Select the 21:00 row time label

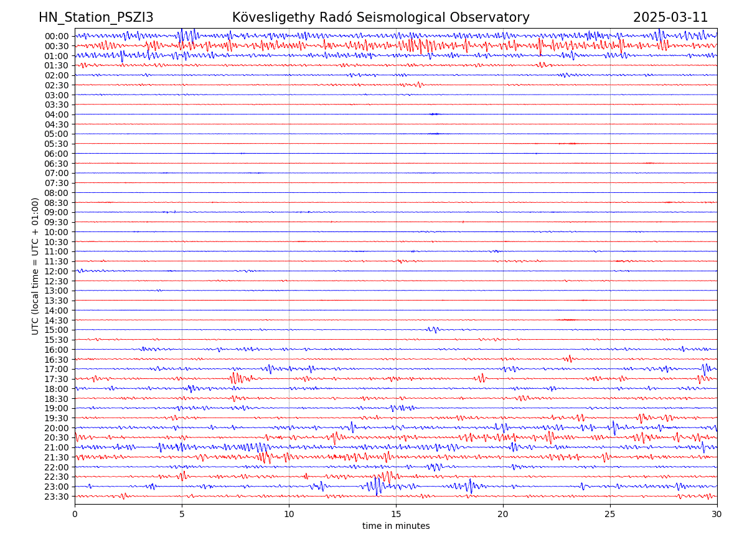tap(57, 447)
